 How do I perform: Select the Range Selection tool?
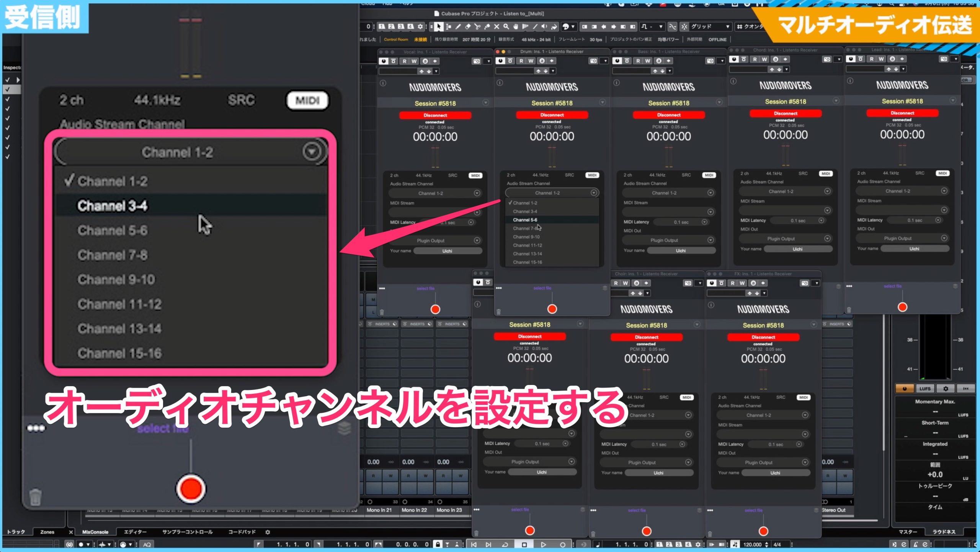point(448,26)
